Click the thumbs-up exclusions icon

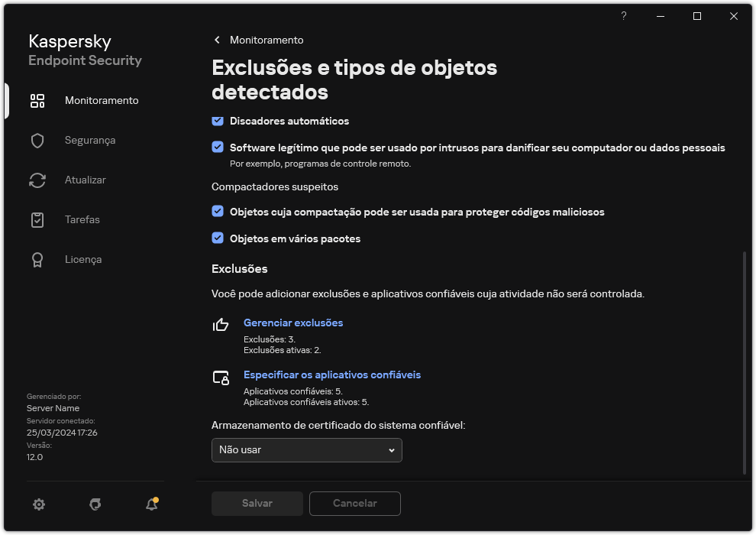click(220, 326)
